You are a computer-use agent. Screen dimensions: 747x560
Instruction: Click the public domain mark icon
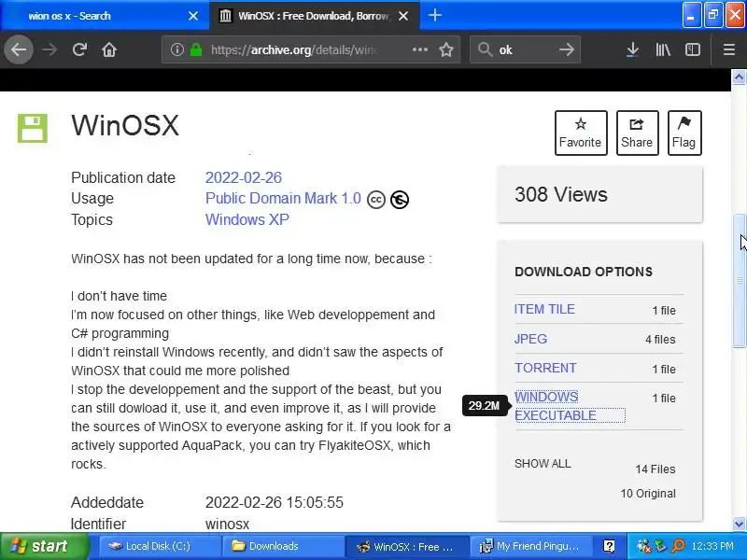coord(400,200)
